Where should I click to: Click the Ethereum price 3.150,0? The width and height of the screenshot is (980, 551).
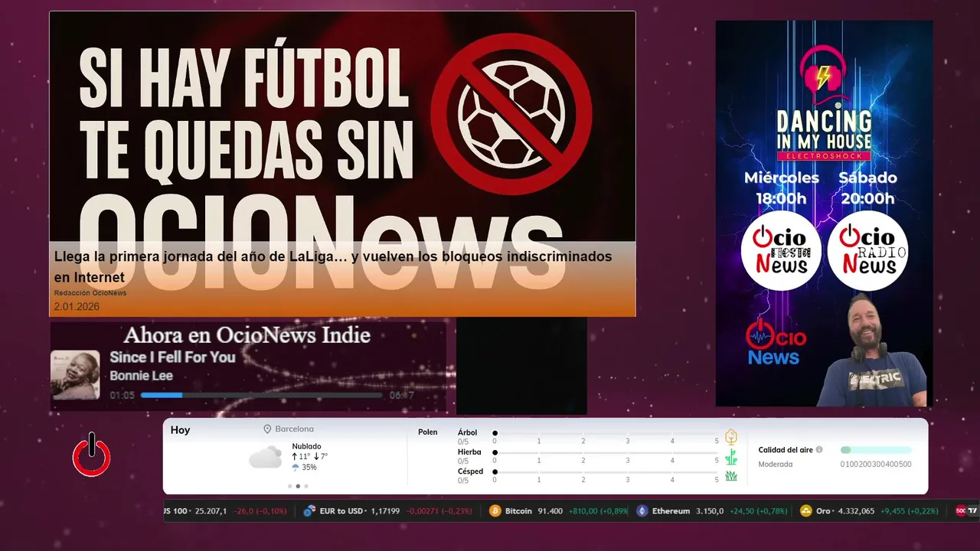708,510
